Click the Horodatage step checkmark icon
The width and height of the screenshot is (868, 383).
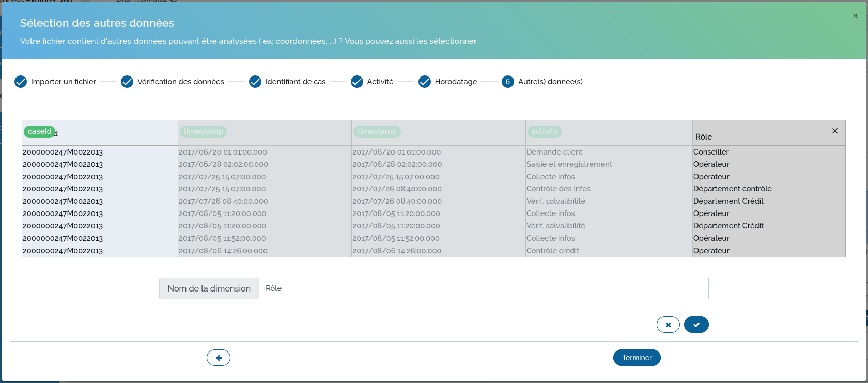[x=425, y=82]
